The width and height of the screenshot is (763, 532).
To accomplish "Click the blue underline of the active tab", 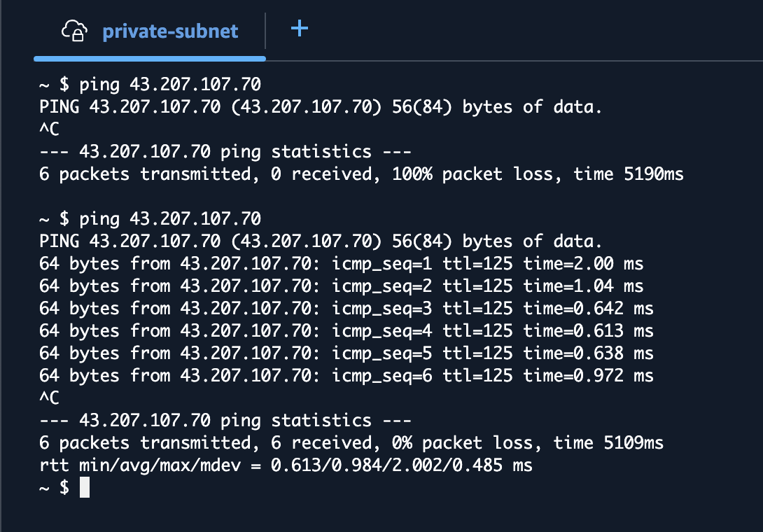I will coord(150,59).
